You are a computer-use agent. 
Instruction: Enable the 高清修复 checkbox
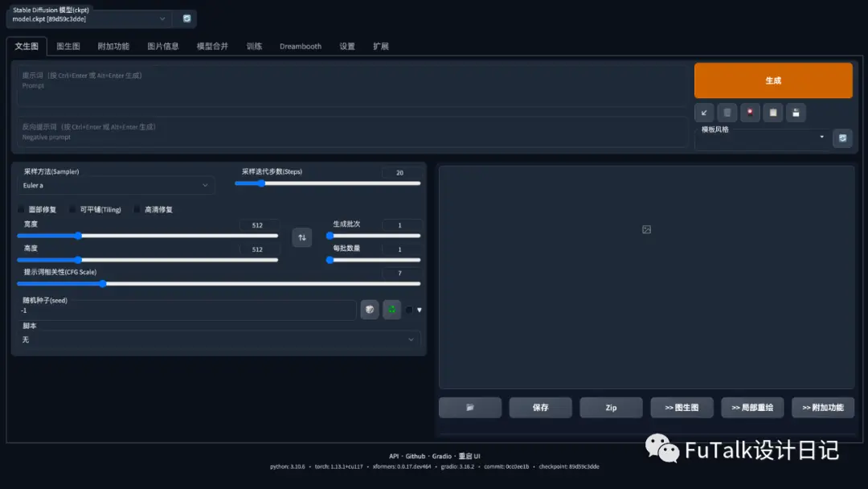[137, 209]
